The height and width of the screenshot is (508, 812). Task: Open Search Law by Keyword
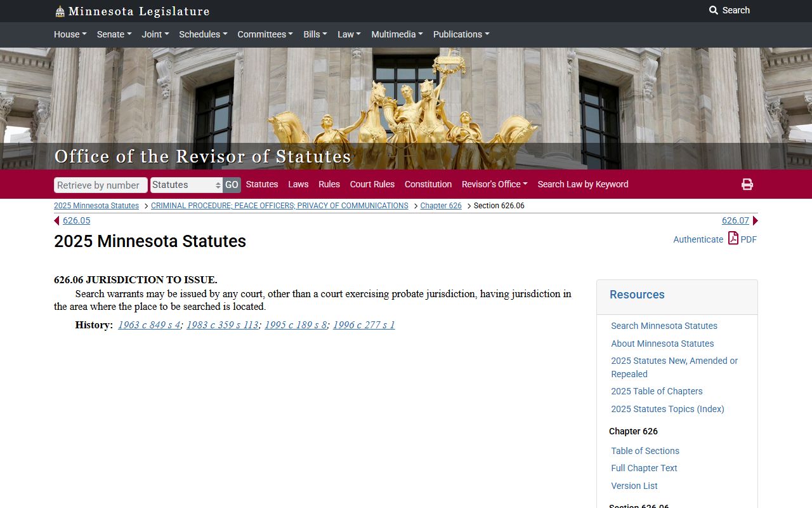click(x=583, y=184)
